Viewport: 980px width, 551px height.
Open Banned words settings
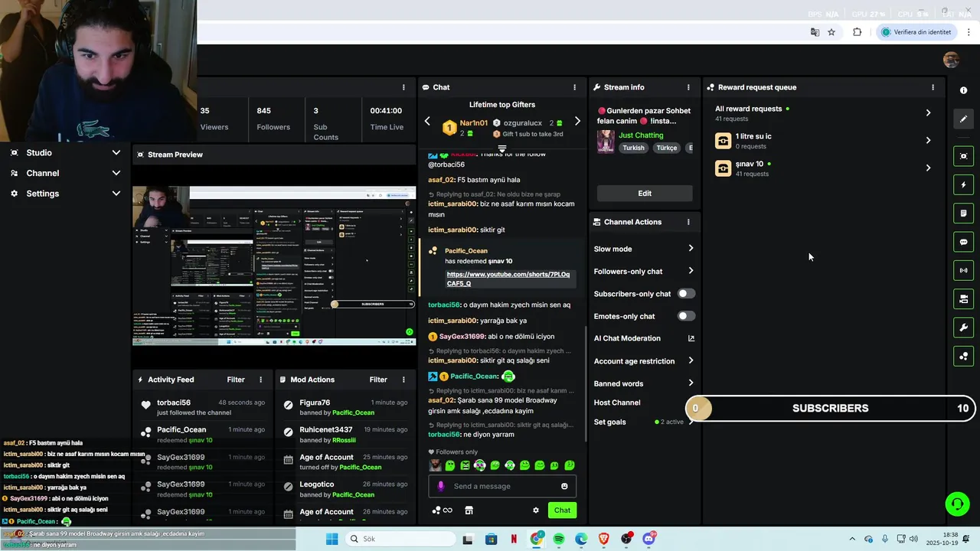pos(644,383)
